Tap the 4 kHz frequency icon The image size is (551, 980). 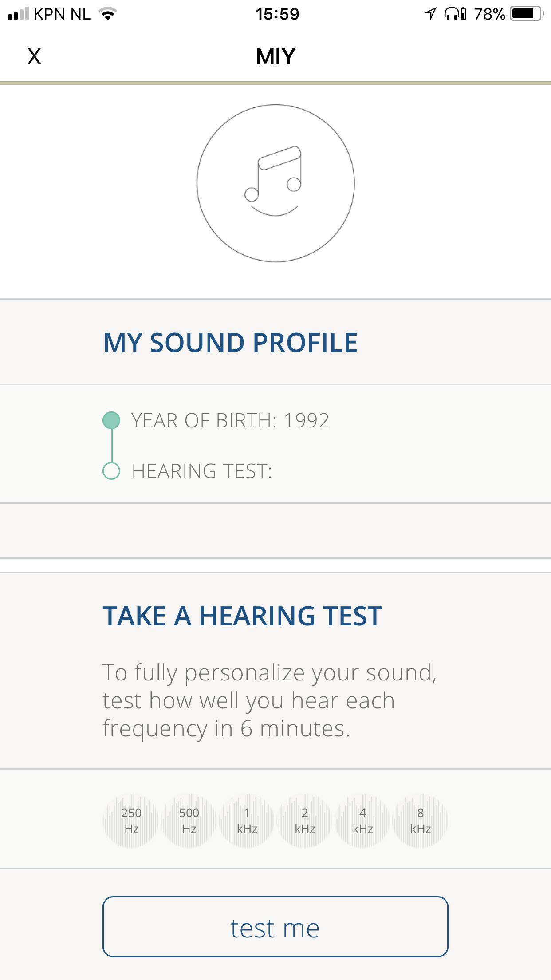[x=363, y=821]
